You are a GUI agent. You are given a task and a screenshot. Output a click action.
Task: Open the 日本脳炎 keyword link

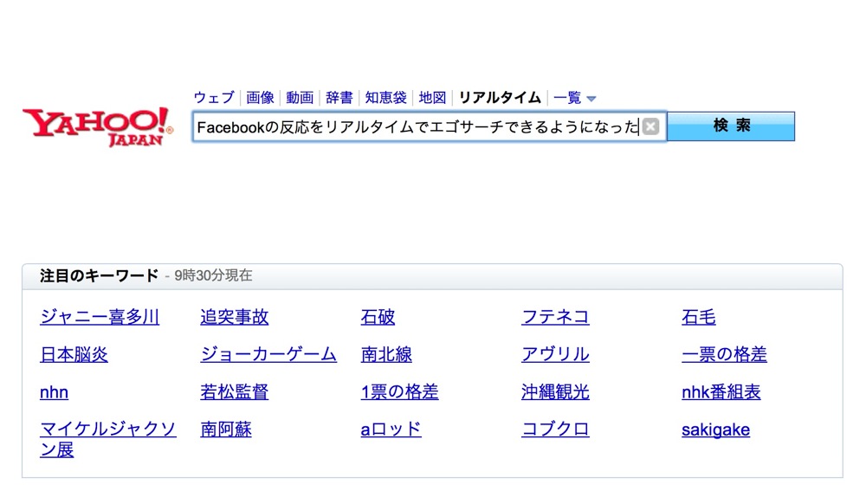click(x=74, y=354)
